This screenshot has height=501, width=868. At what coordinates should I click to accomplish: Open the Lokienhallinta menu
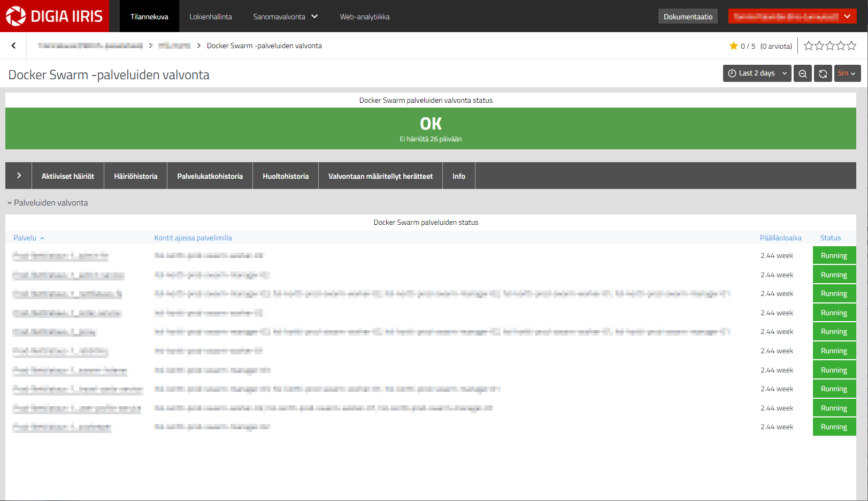pos(211,17)
